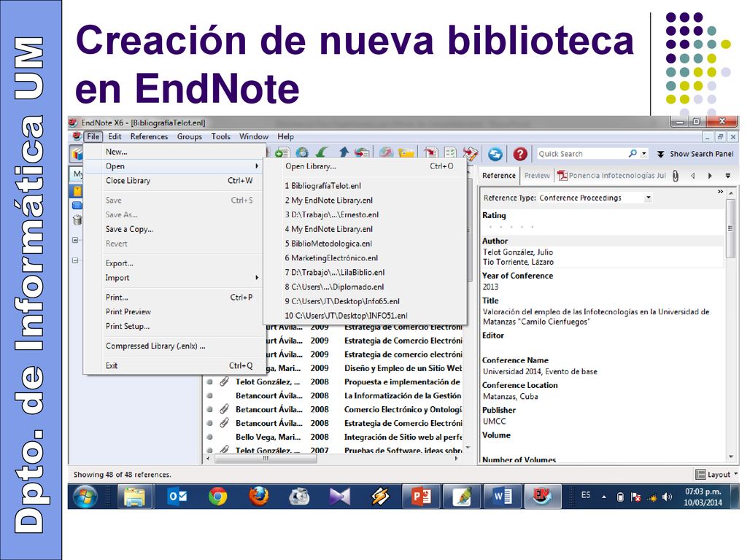The image size is (747, 560).
Task: Collapse the upper group set minus box in left pane
Action: tap(75, 240)
